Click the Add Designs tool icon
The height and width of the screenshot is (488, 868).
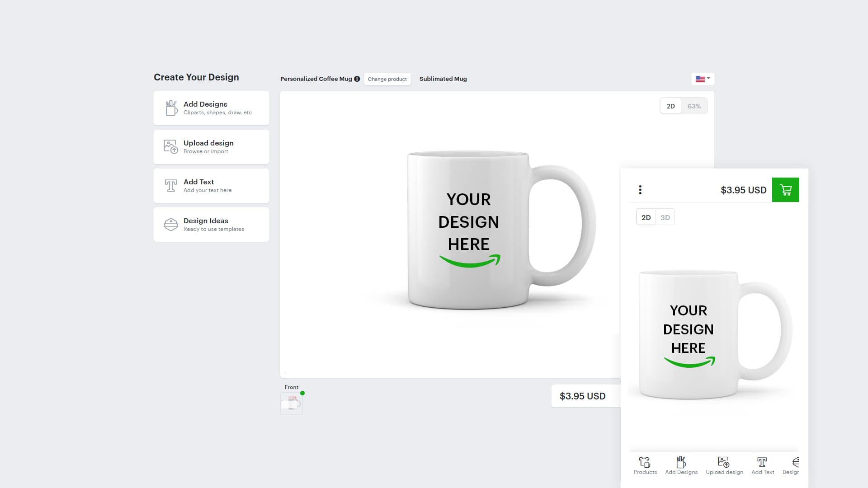pos(170,107)
